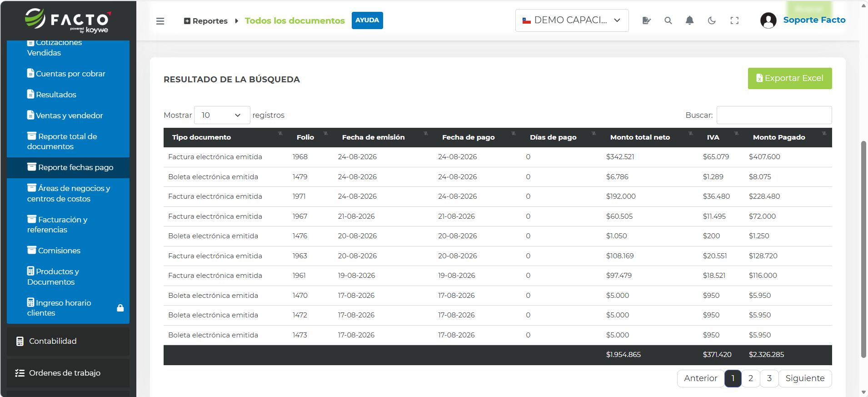Screen dimensions: 868x397
Task: Select the $371.420 IVA total
Action: pyautogui.click(x=717, y=355)
